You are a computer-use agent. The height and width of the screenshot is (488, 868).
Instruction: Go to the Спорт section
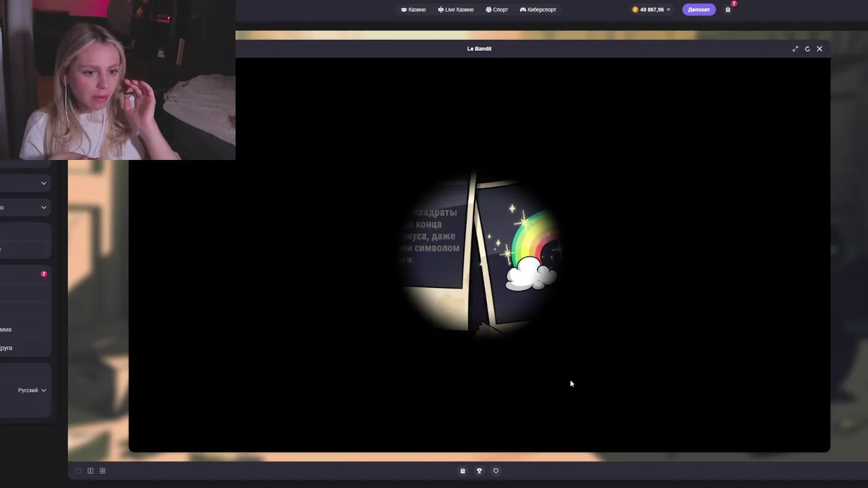click(x=497, y=9)
